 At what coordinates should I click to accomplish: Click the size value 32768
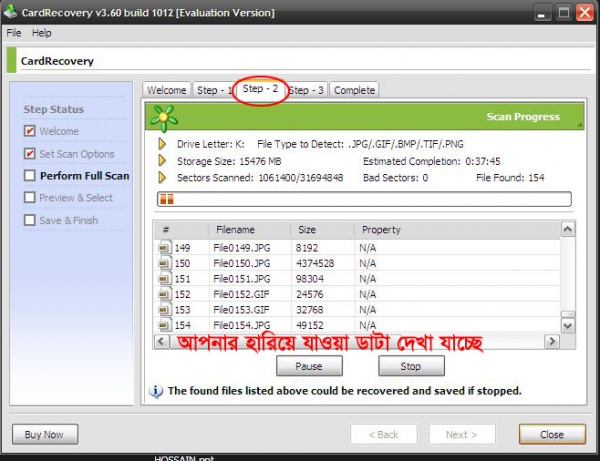tap(310, 310)
